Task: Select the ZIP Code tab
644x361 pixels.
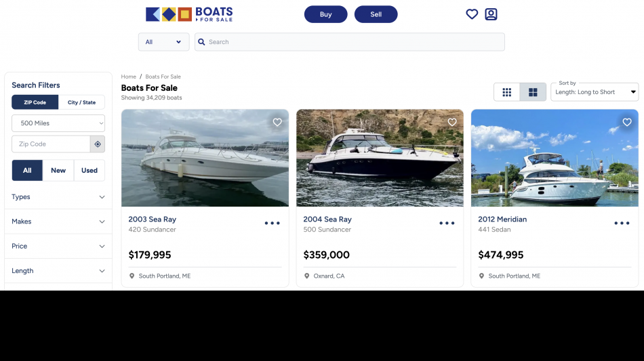Action: click(35, 102)
